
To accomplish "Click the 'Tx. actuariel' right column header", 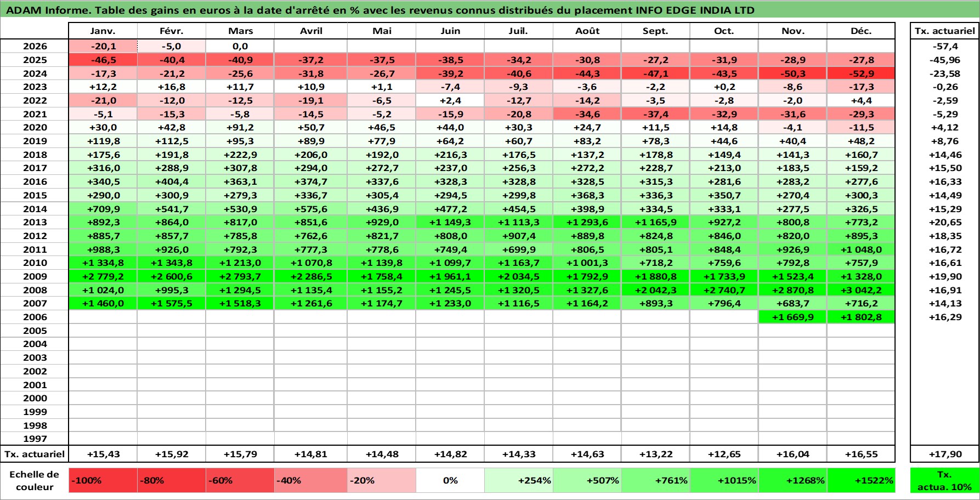I will point(944,31).
